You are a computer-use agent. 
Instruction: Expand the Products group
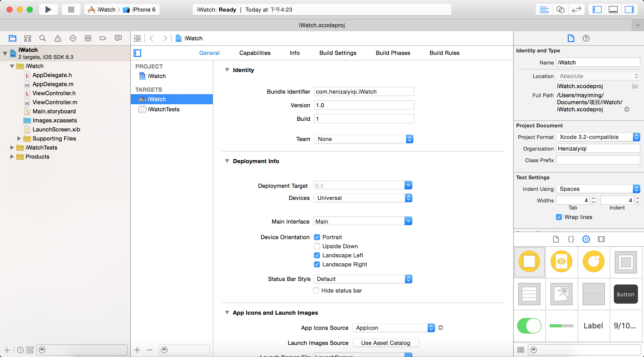12,157
